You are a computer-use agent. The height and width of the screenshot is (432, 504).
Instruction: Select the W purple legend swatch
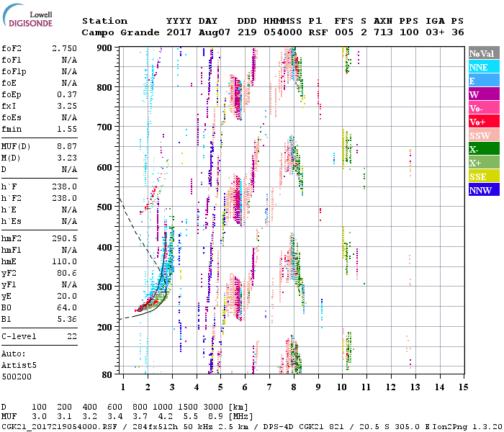(x=483, y=94)
